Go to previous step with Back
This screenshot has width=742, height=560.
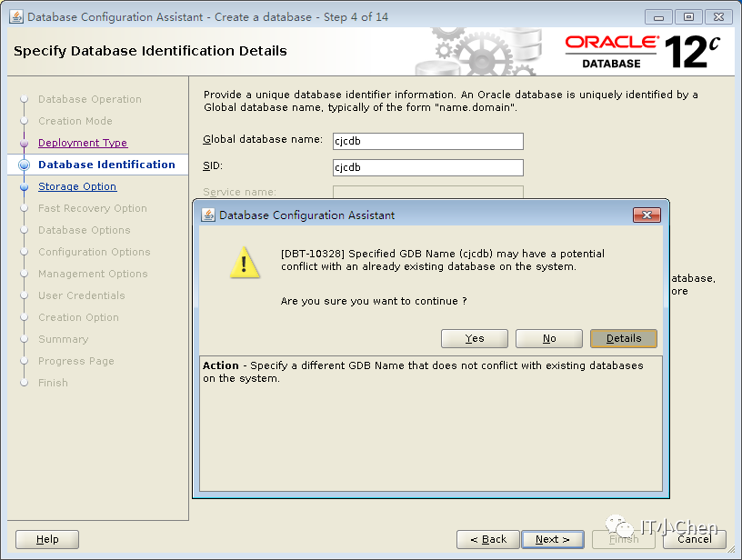coord(488,539)
